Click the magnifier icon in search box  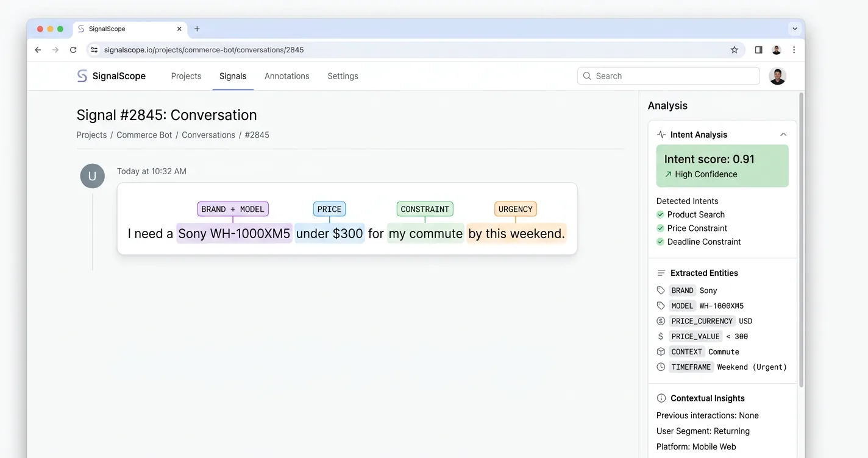tap(587, 76)
